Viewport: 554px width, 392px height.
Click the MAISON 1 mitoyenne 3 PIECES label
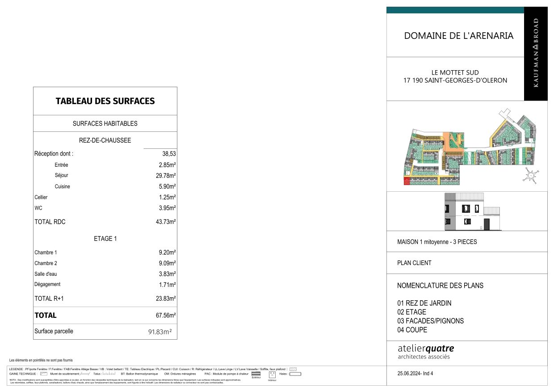[x=437, y=242]
